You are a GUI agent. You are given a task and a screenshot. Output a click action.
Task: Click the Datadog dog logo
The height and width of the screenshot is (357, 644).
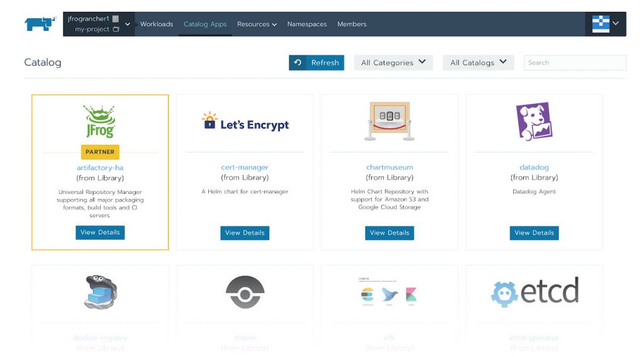tap(534, 122)
